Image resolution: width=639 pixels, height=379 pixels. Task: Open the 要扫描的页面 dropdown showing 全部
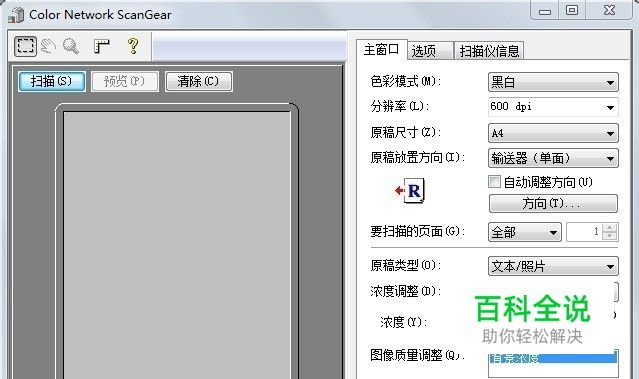[524, 232]
